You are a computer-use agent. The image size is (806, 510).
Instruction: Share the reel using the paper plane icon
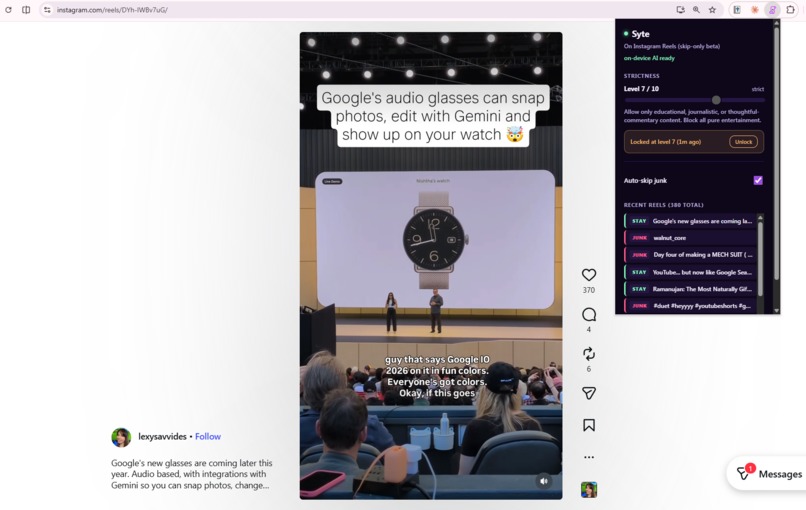tap(589, 393)
